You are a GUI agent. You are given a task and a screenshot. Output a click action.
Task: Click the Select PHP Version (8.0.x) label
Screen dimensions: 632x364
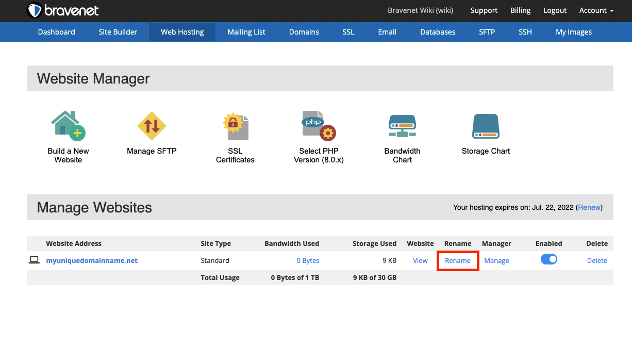pos(319,155)
